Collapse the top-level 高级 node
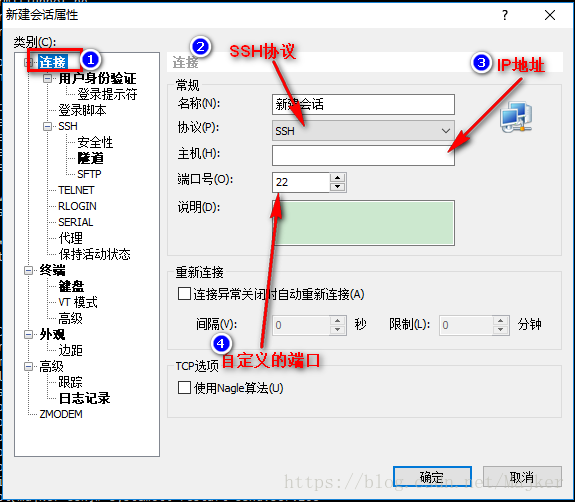The height and width of the screenshot is (502, 575). [x=28, y=366]
